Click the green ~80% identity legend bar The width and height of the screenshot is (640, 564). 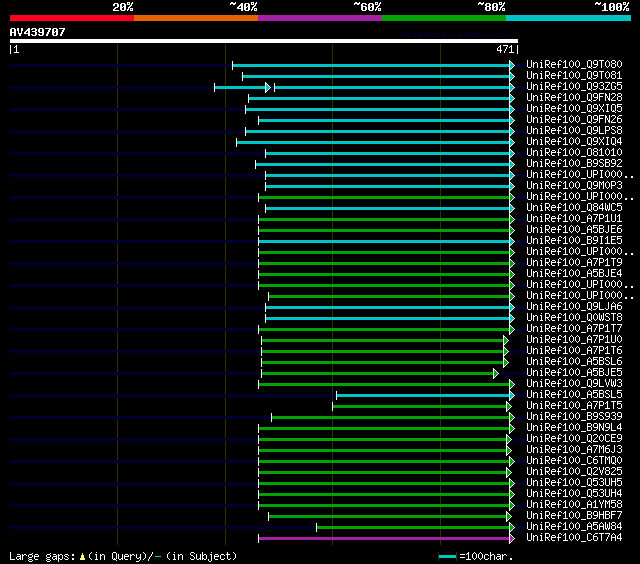click(444, 18)
